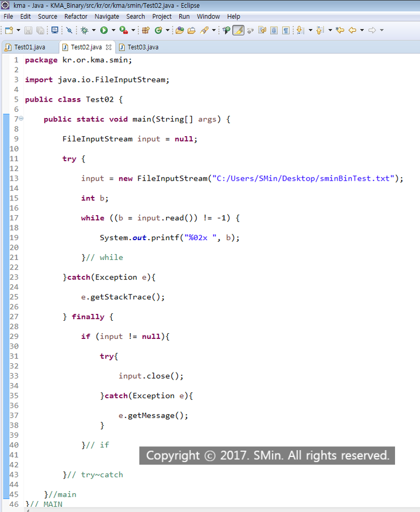Open the Help menu
This screenshot has height=512, width=420.
click(x=233, y=16)
